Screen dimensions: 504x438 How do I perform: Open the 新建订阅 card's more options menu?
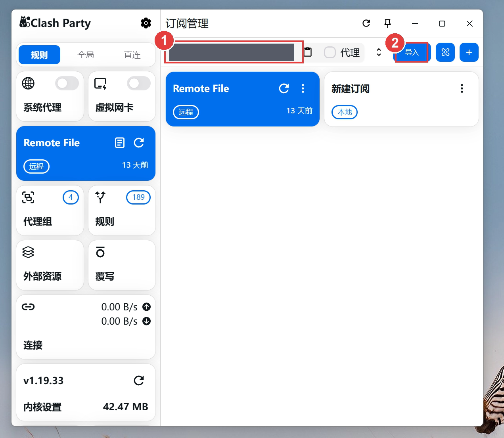coord(462,88)
